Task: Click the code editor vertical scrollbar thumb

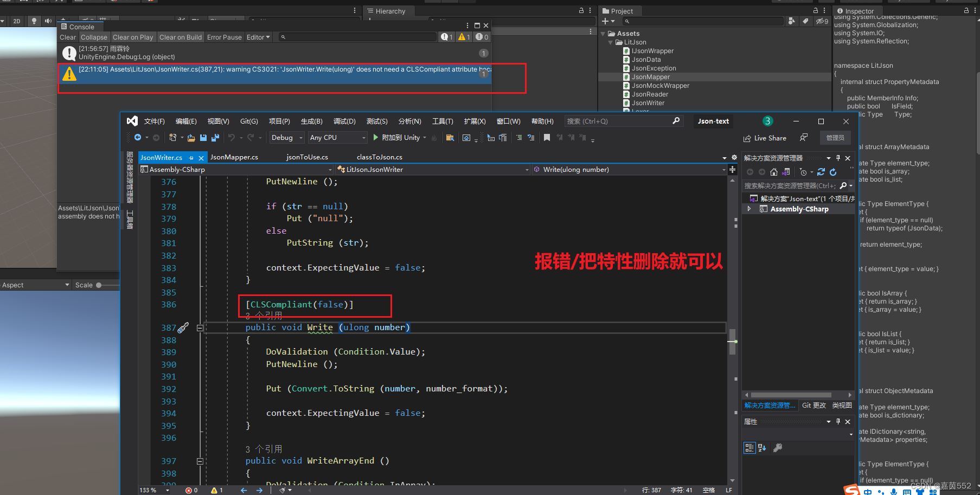Action: coord(732,342)
